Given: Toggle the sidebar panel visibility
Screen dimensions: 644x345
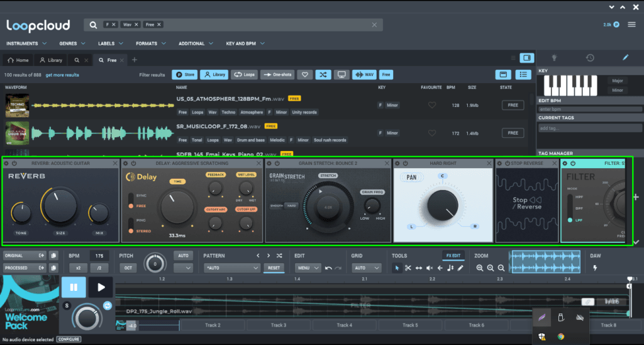Looking at the screenshot, I should 527,58.
